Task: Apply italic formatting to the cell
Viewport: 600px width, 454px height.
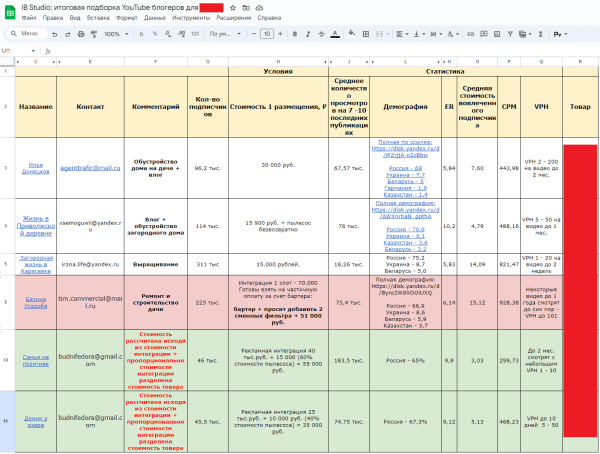Action: 307,34
